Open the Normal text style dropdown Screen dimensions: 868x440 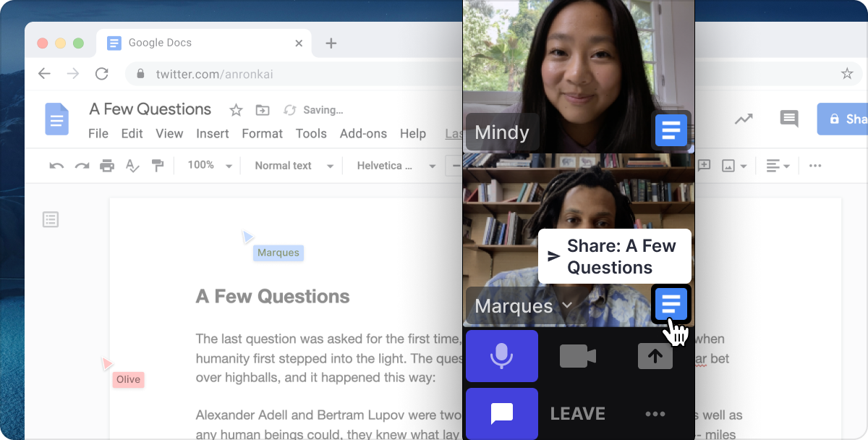pos(294,166)
